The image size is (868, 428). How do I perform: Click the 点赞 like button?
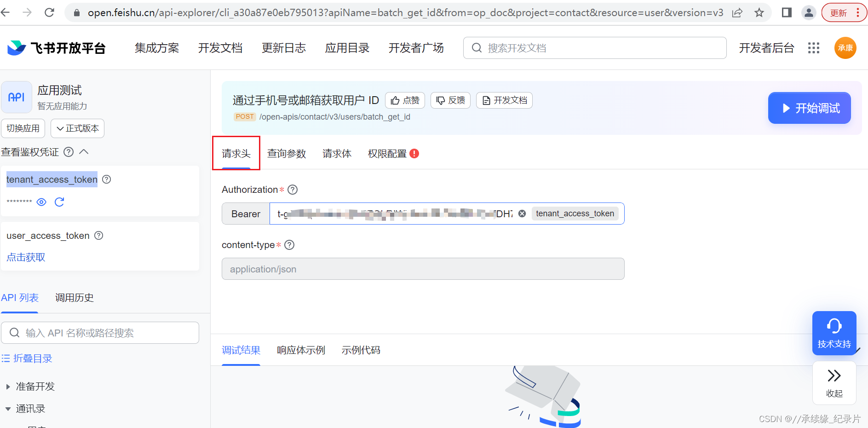click(x=405, y=100)
